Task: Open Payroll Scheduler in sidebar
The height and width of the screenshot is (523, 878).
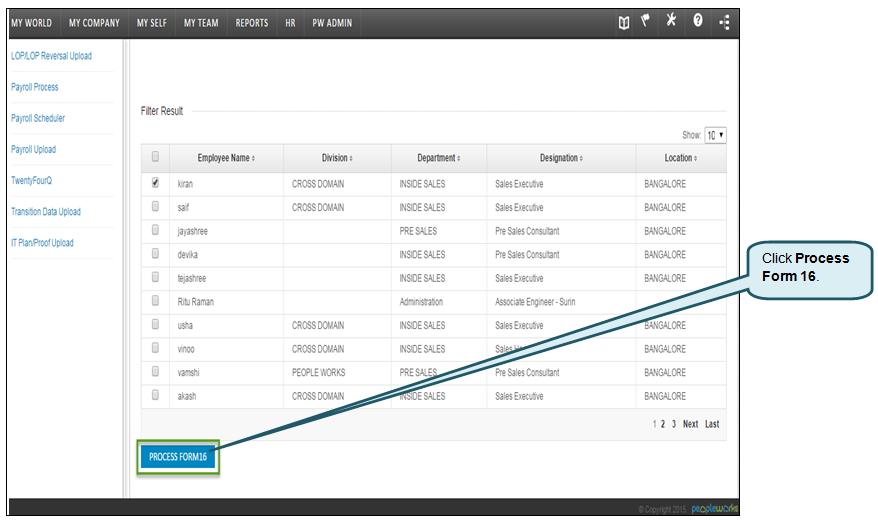Action: tap(38, 118)
